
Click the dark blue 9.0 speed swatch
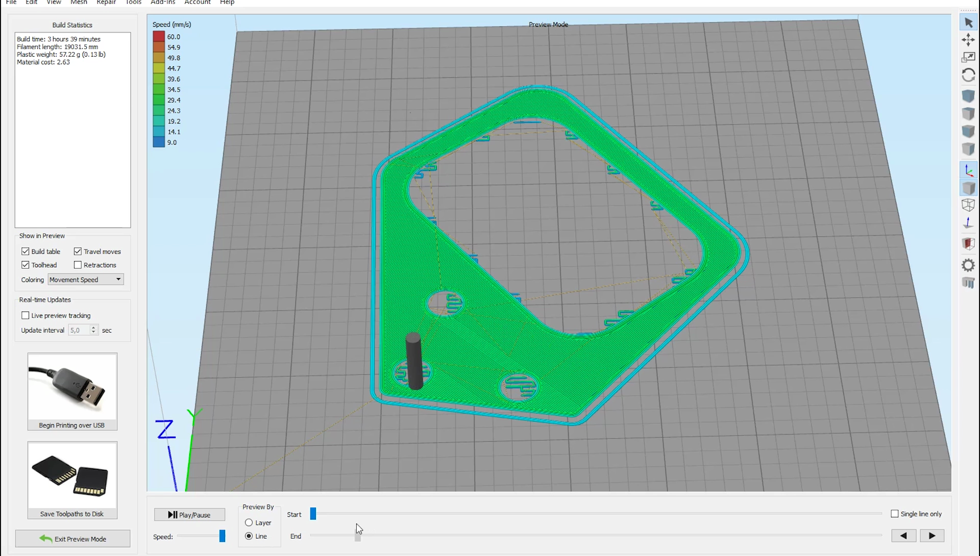point(159,142)
